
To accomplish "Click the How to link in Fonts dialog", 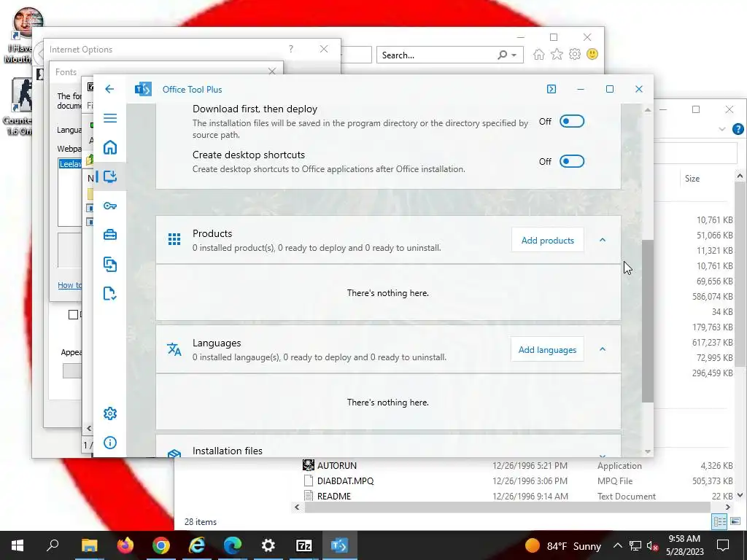I will [x=69, y=285].
